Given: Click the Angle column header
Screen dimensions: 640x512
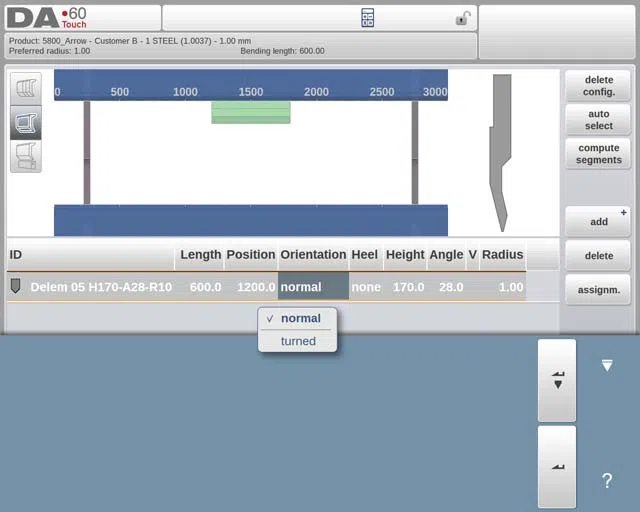Looking at the screenshot, I should tap(446, 255).
